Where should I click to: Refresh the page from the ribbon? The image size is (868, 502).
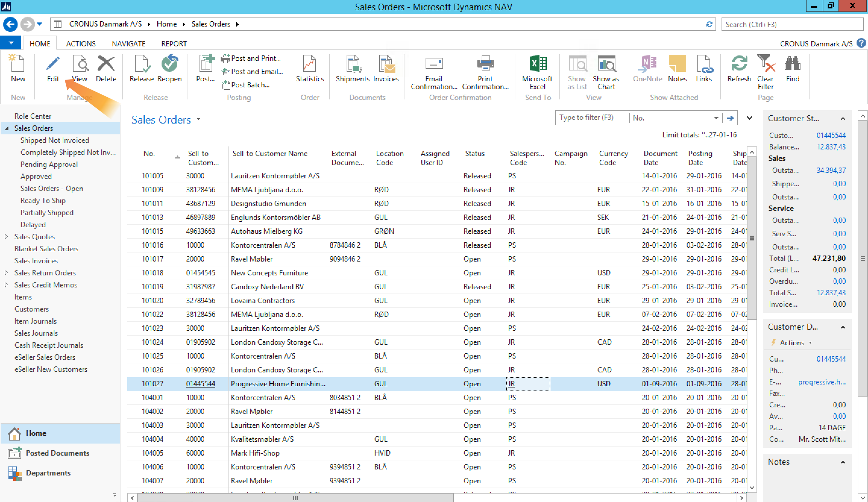click(x=739, y=68)
